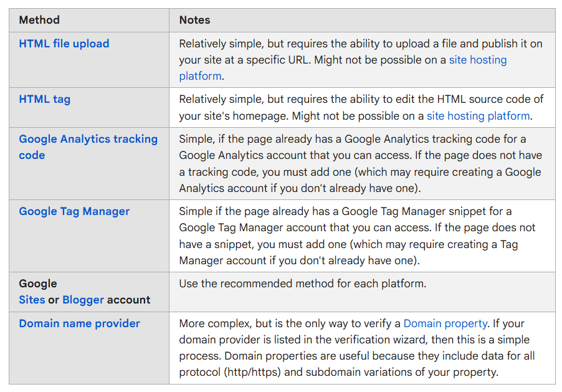The width and height of the screenshot is (562, 392).
Task: Open the Domain name provider link
Action: coord(79,323)
